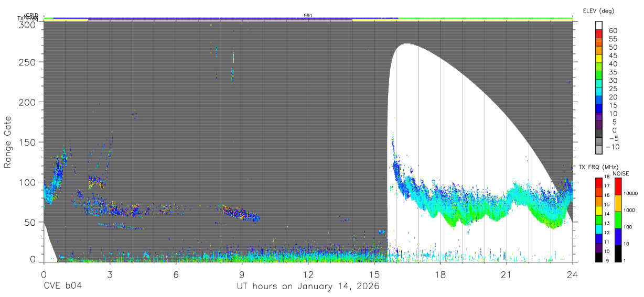The height and width of the screenshot is (297, 644).
Task: Click the 'CVE b04' radar beam label
Action: 62,287
